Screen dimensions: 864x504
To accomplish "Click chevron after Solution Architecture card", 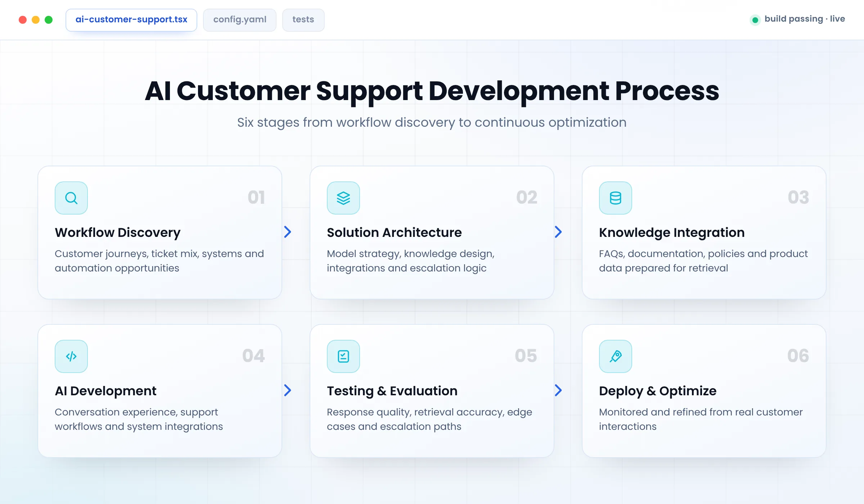I will pos(558,232).
